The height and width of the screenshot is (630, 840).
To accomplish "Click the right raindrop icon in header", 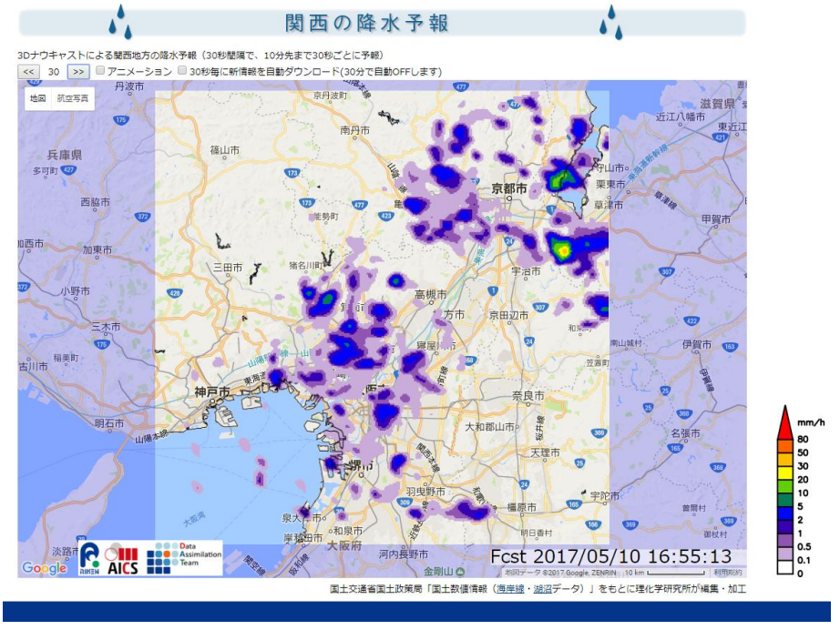I will (611, 22).
